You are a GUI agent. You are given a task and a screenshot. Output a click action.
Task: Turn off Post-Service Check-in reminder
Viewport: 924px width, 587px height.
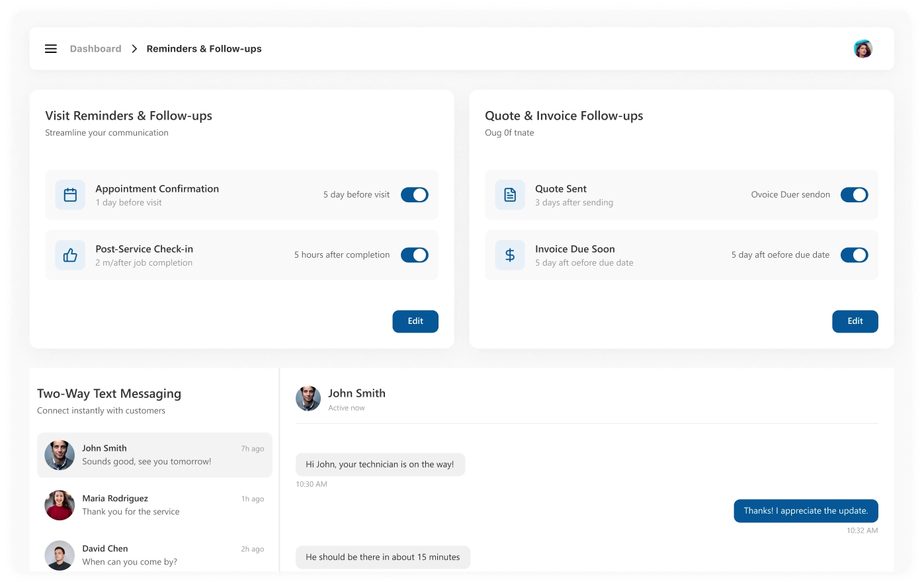point(415,255)
